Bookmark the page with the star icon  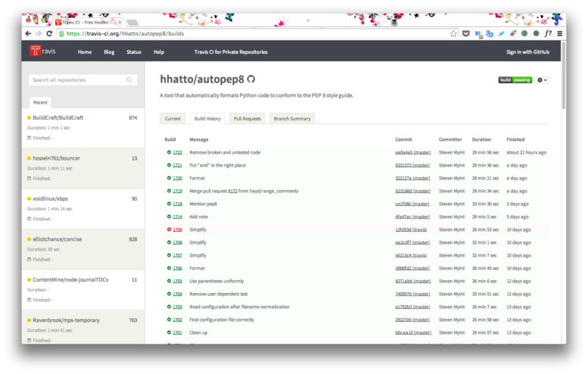(x=453, y=34)
